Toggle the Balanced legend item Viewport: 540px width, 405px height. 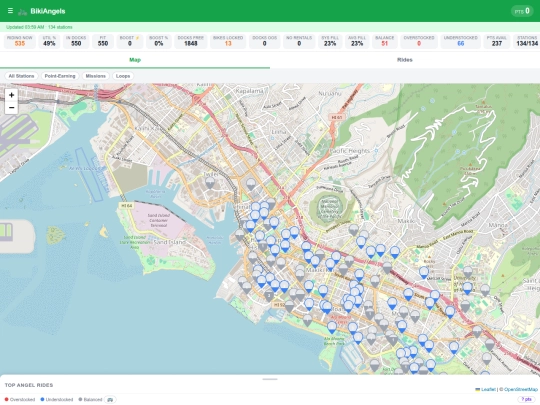pyautogui.click(x=90, y=399)
